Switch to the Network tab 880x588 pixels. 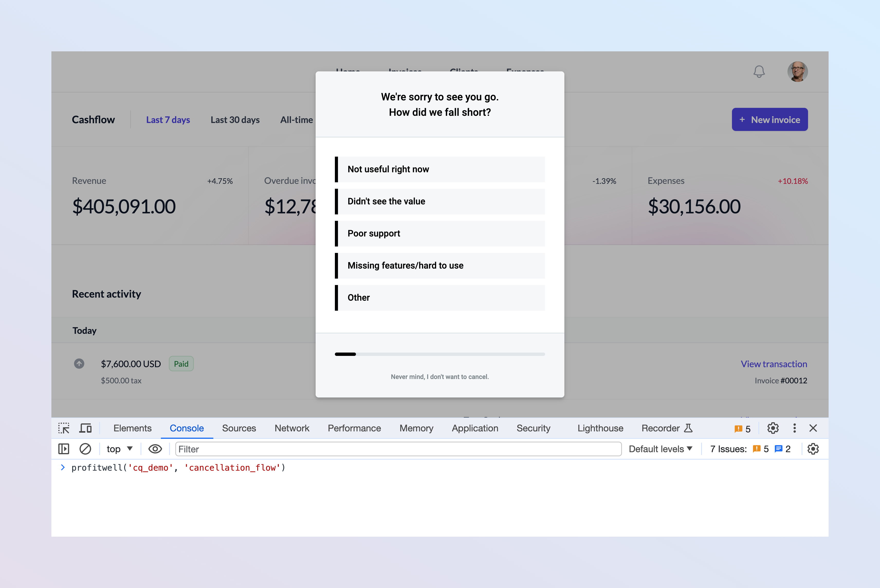coord(292,428)
